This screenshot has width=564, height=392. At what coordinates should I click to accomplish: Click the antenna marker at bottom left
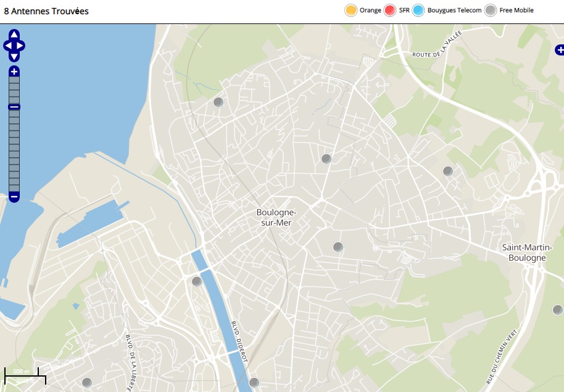click(x=87, y=382)
